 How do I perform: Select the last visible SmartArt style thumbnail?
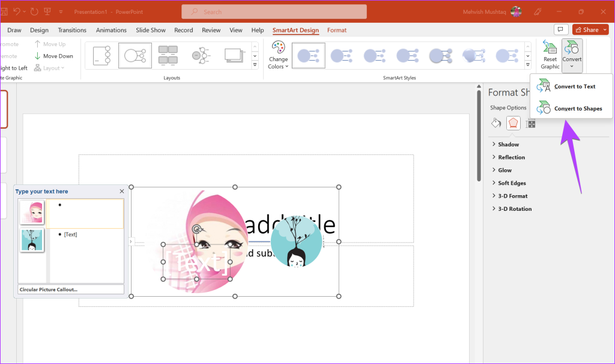507,55
